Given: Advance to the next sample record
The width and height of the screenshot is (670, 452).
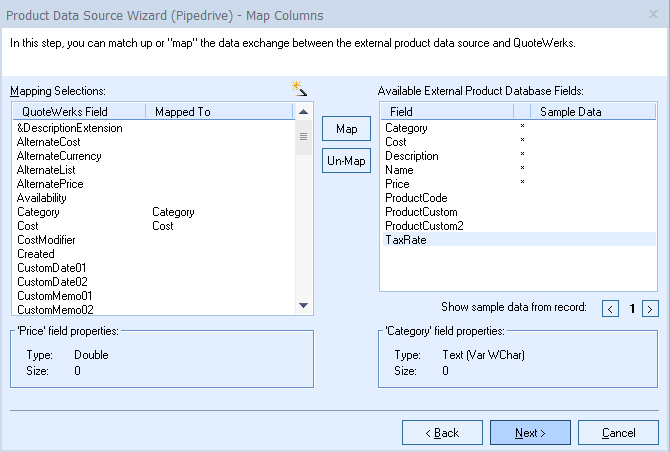Looking at the screenshot, I should pyautogui.click(x=650, y=309).
